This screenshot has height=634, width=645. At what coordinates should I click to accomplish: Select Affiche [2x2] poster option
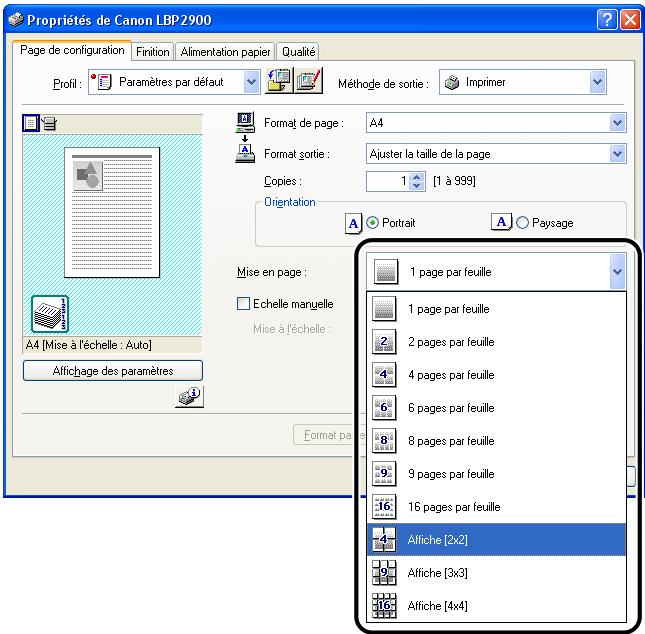pyautogui.click(x=497, y=539)
